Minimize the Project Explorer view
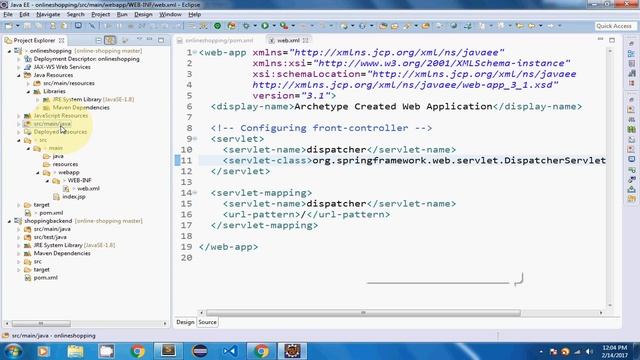 [x=149, y=40]
